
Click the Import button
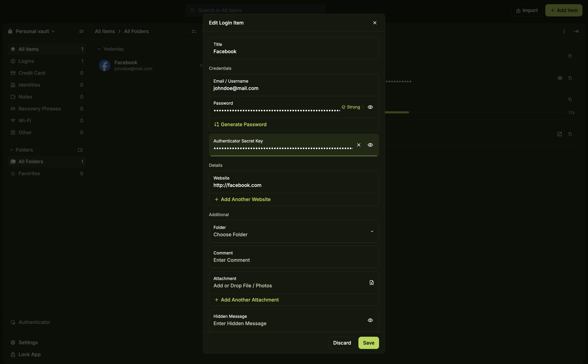coord(527,10)
